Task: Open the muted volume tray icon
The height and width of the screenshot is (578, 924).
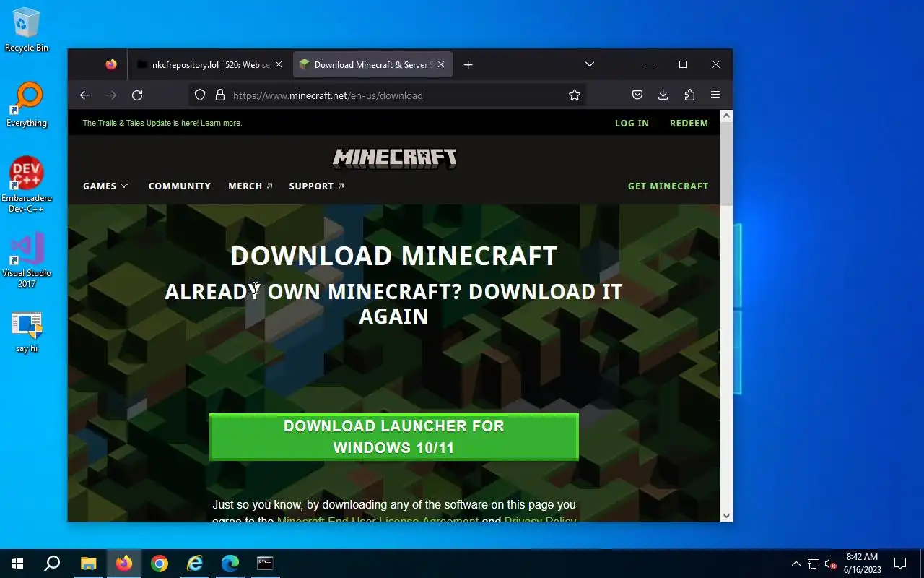Action: click(x=830, y=564)
